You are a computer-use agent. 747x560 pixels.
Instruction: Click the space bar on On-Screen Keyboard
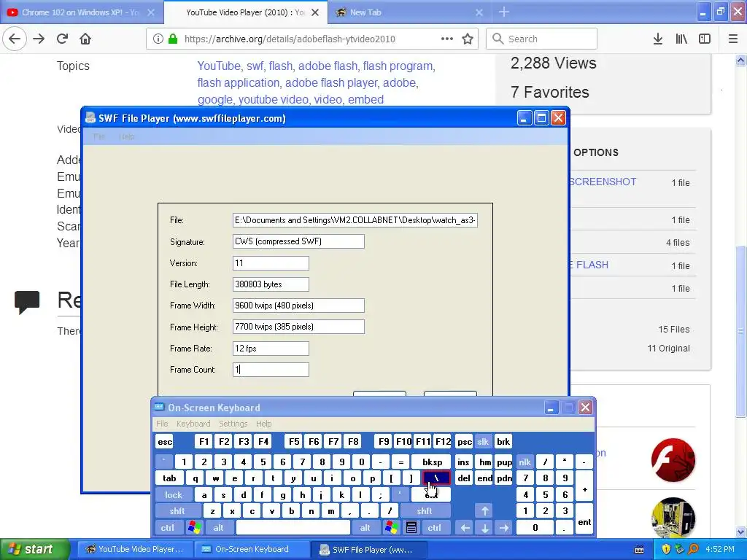(x=293, y=528)
